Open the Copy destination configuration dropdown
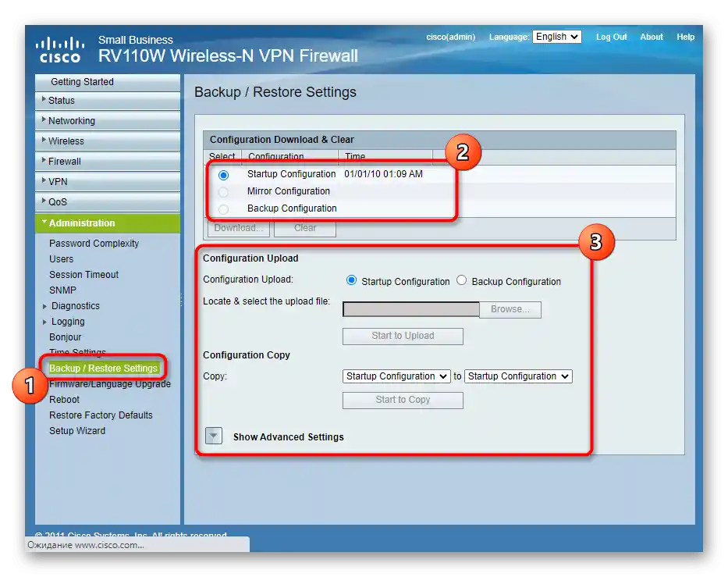The image size is (728, 577). [x=518, y=376]
